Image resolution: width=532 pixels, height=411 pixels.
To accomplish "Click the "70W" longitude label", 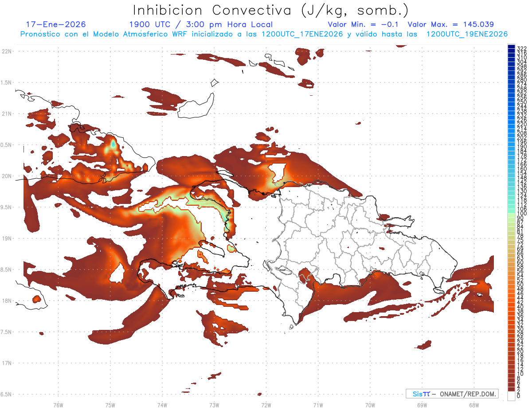I will pyautogui.click(x=370, y=405).
